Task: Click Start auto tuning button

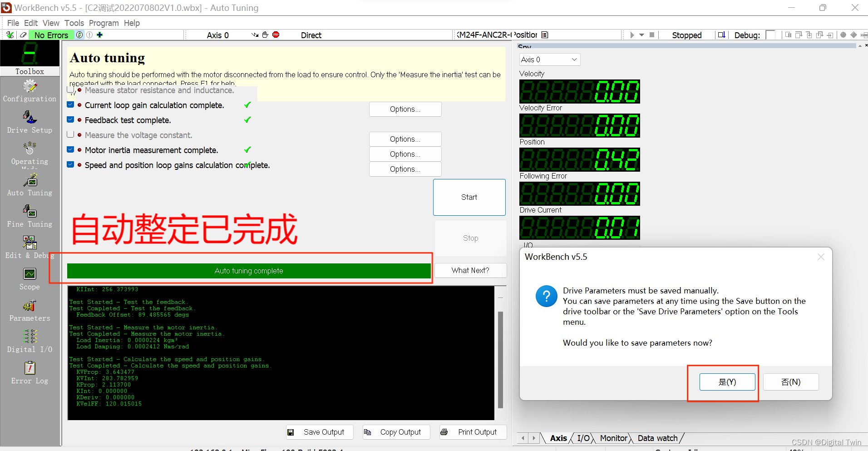Action: click(x=469, y=197)
